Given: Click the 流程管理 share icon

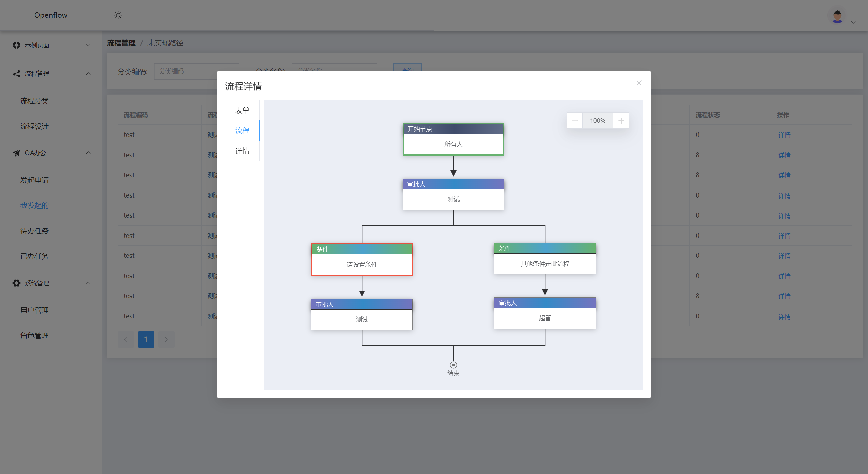Looking at the screenshot, I should click(x=16, y=74).
